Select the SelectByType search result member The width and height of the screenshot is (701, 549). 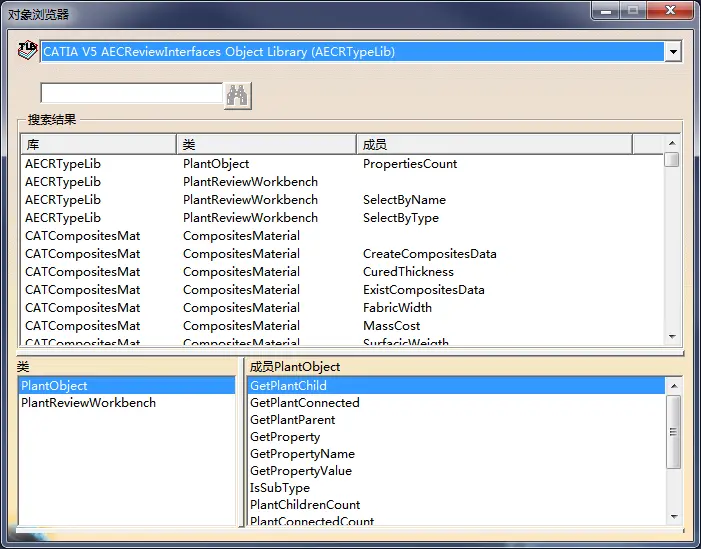pos(401,218)
